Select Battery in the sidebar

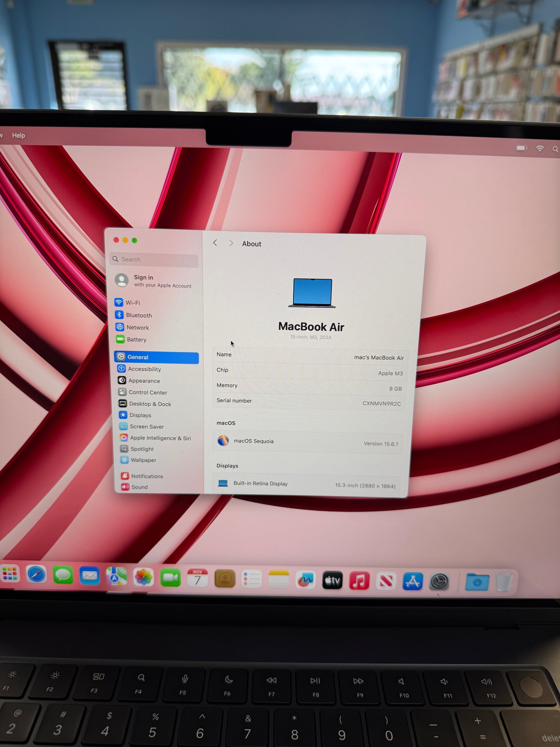pyautogui.click(x=136, y=339)
